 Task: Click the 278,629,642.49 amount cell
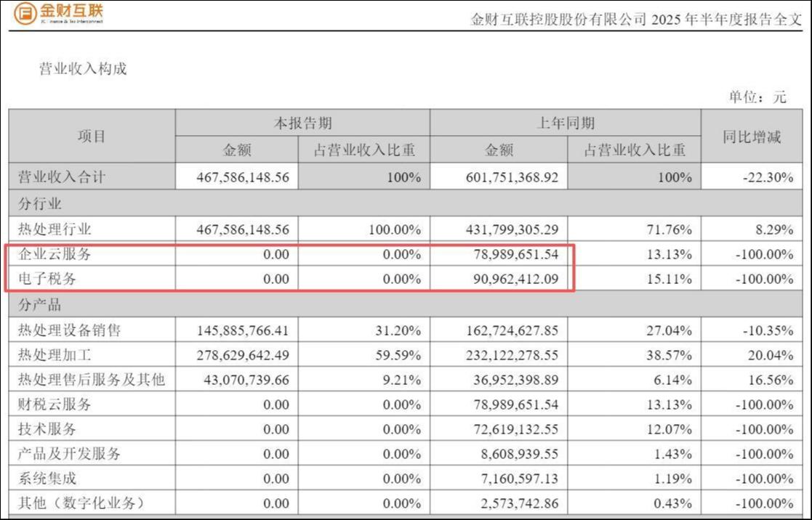click(243, 354)
